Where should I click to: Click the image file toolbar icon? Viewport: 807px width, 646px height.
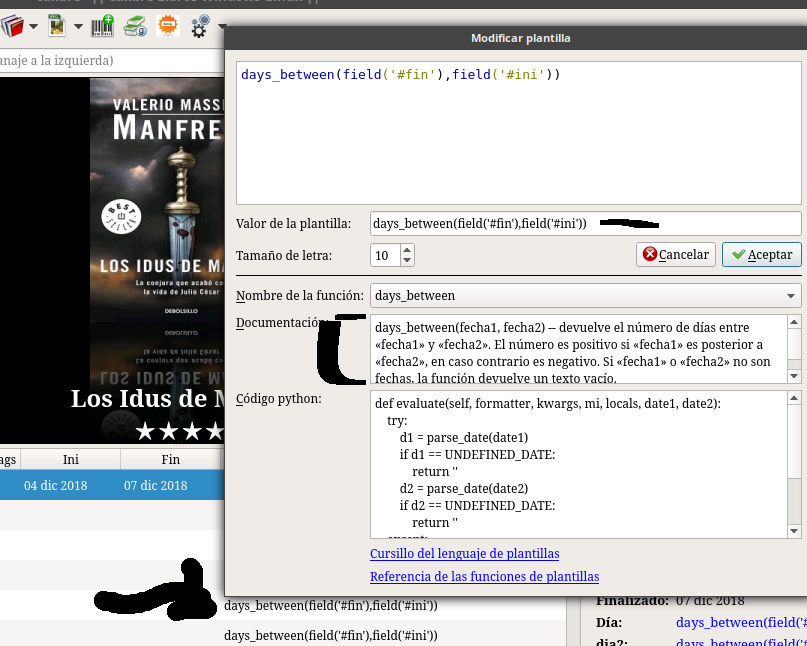tap(56, 26)
